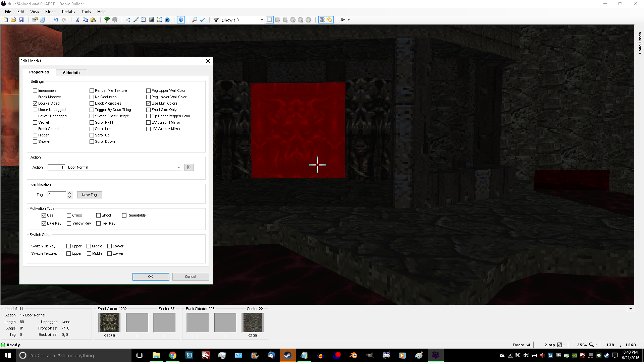Screen dimensions: 644x362
Task: Select the Vertices mode icon
Action: click(128, 20)
